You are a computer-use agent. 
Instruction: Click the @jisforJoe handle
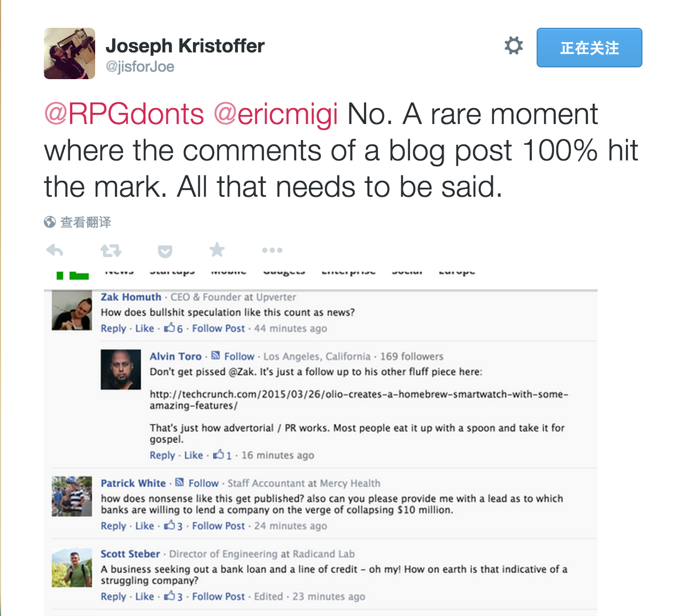tap(140, 67)
